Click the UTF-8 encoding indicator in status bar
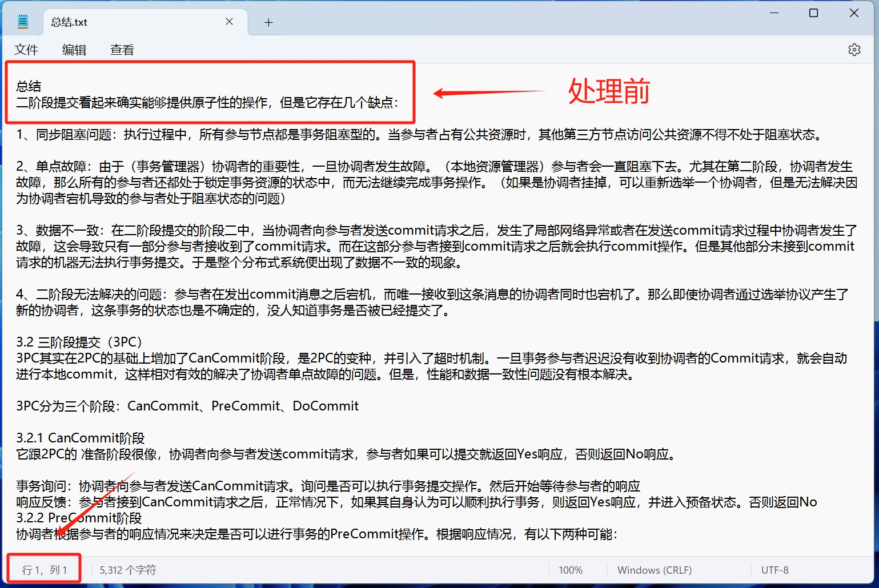This screenshot has width=879, height=588. click(x=774, y=570)
